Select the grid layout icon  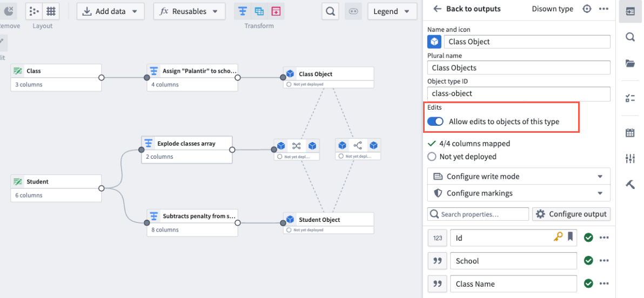click(51, 11)
